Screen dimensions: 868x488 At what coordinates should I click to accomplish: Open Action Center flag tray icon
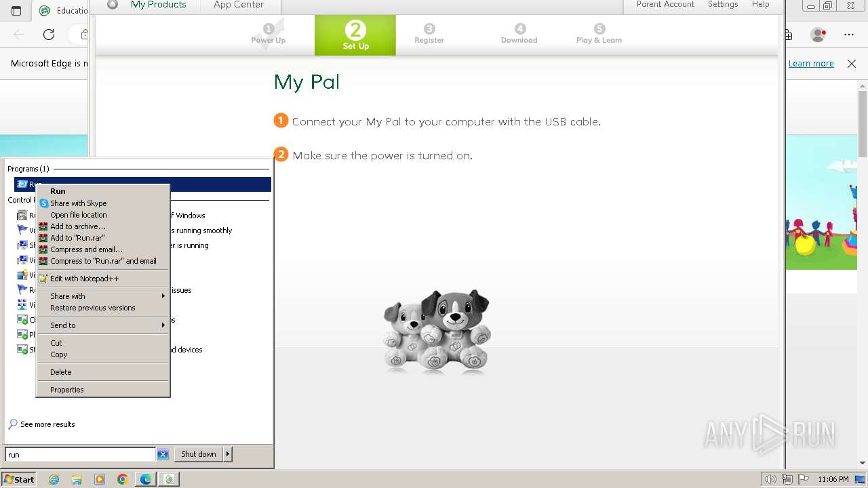(804, 479)
